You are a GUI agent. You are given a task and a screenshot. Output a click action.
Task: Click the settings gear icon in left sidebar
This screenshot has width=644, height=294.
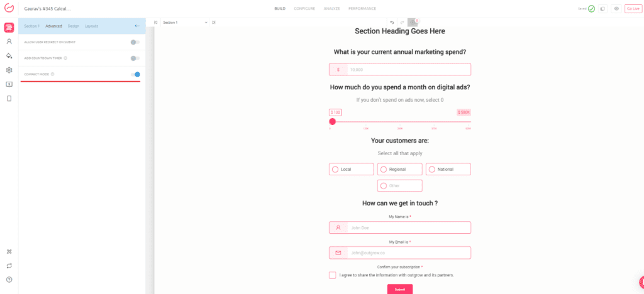point(9,70)
